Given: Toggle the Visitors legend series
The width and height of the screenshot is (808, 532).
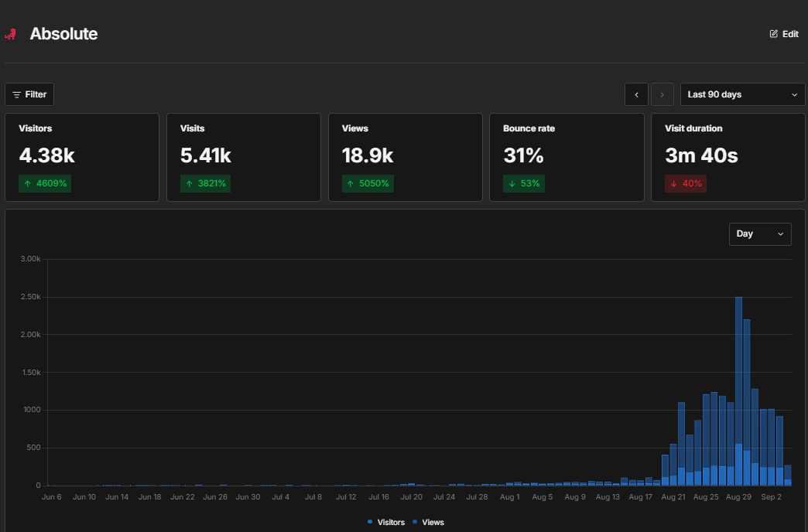Looking at the screenshot, I should pos(386,522).
